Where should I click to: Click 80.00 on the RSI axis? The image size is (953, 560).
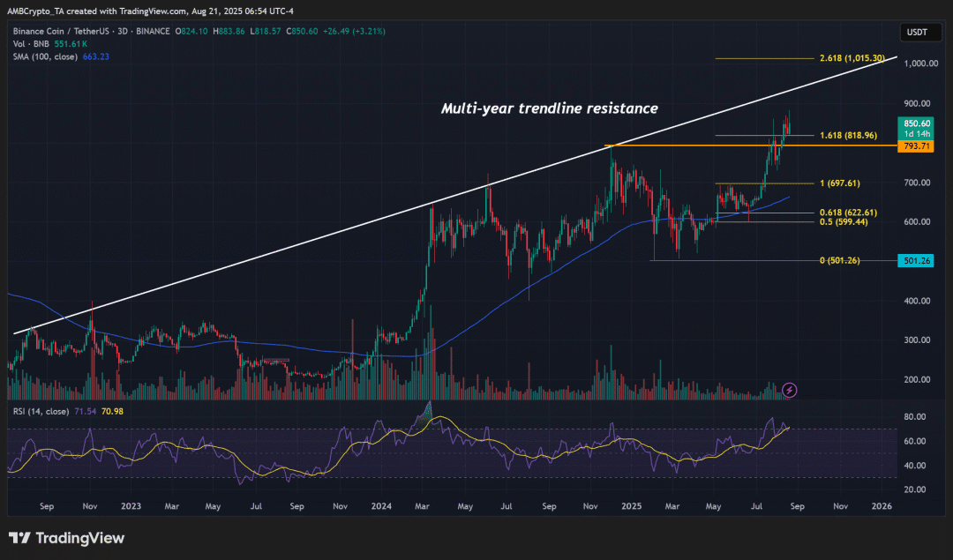click(x=915, y=416)
